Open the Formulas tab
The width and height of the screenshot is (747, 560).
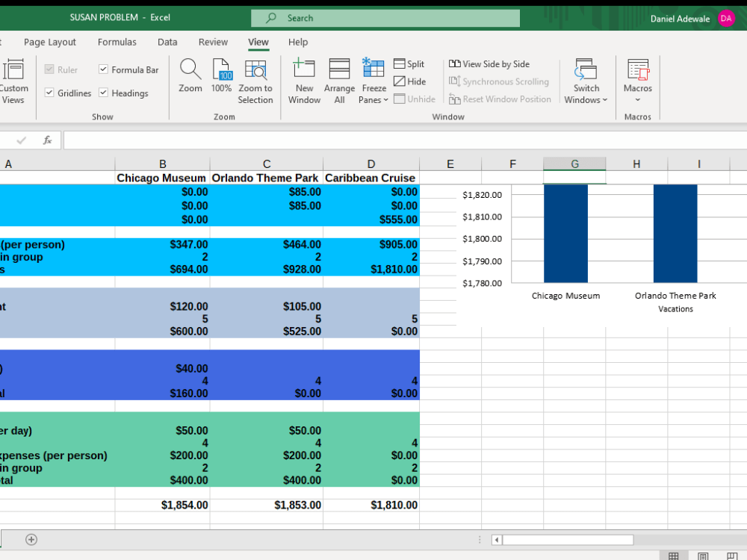point(117,42)
